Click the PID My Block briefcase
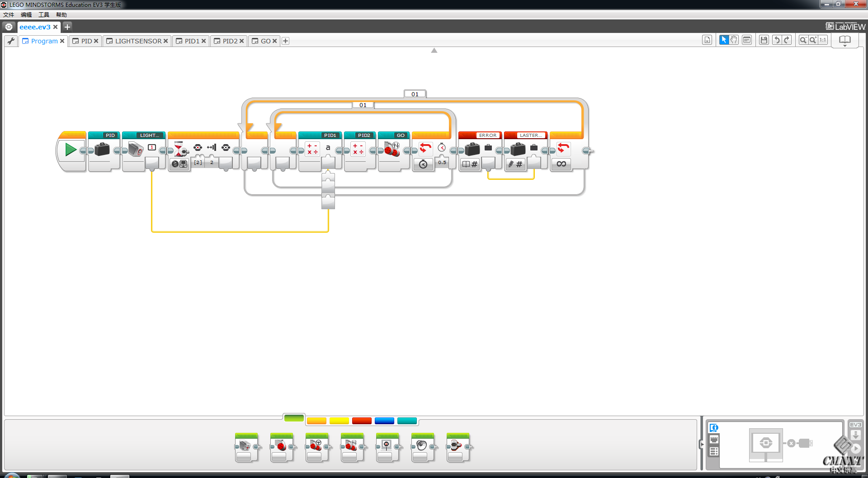The image size is (868, 478). (x=102, y=149)
